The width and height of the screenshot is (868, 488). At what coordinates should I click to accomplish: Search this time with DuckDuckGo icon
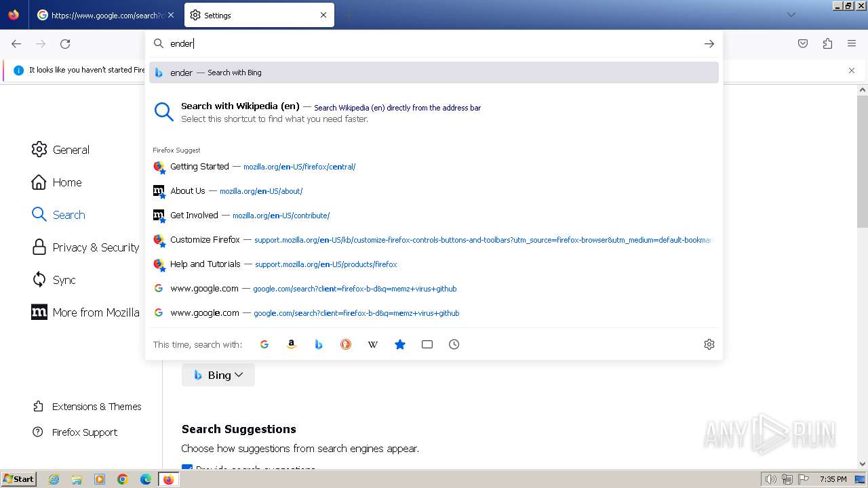click(x=346, y=344)
